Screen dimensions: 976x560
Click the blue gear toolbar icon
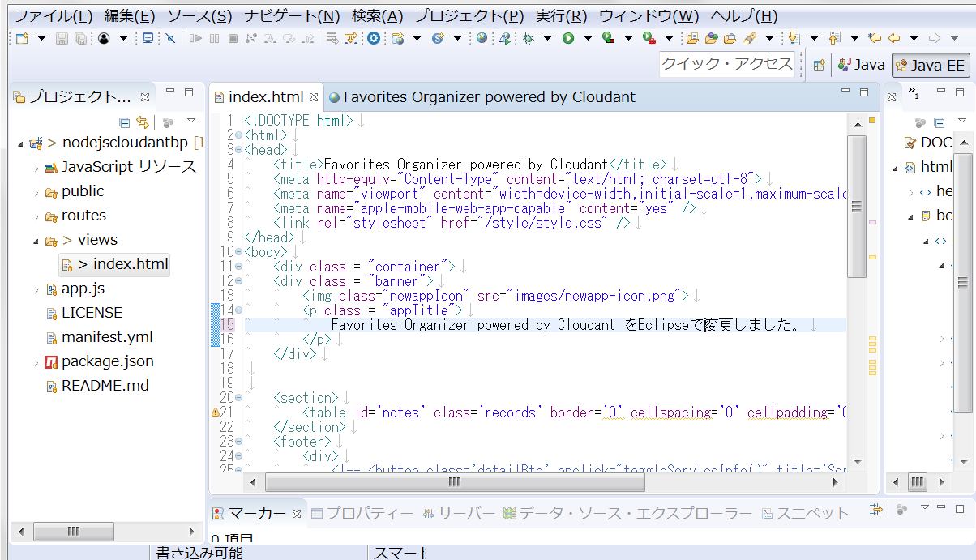point(374,38)
